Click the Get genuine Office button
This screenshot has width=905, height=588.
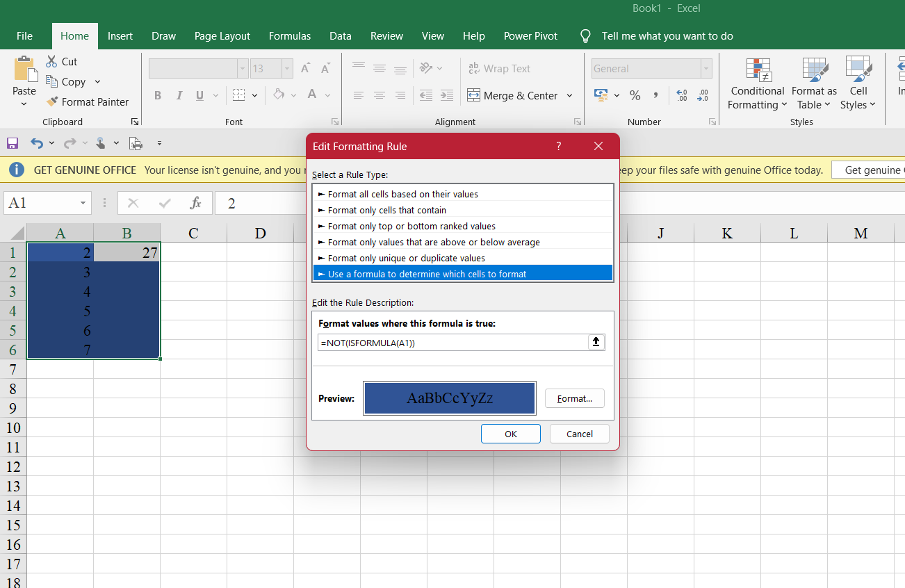[870, 170]
